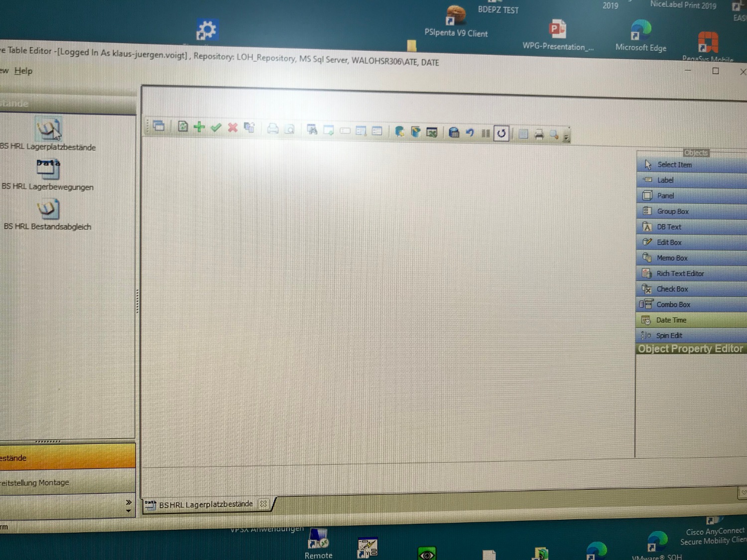
Task: Add a new record with the green plus
Action: coord(199,127)
